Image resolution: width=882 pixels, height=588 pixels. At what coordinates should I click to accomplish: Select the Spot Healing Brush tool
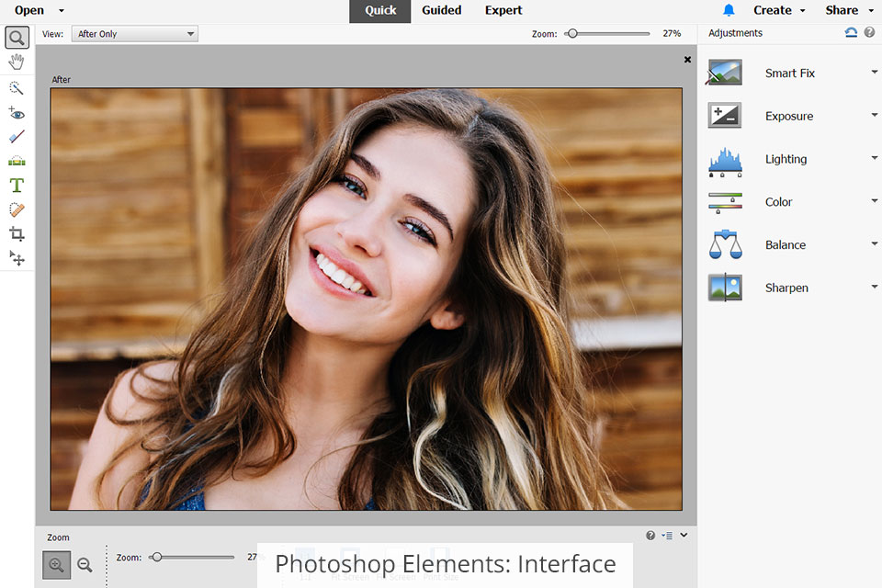pos(17,209)
